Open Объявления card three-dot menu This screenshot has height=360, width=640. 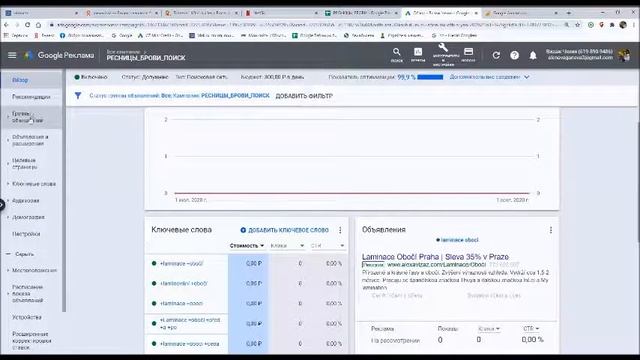pyautogui.click(x=551, y=230)
